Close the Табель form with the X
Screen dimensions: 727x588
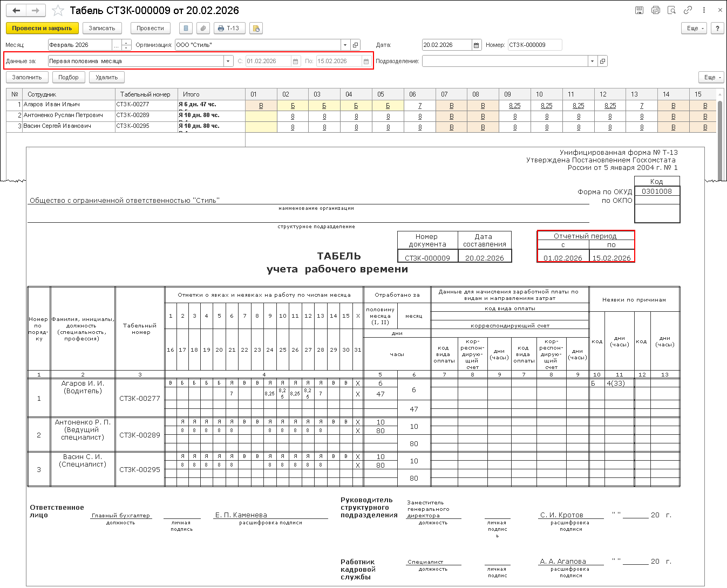720,10
